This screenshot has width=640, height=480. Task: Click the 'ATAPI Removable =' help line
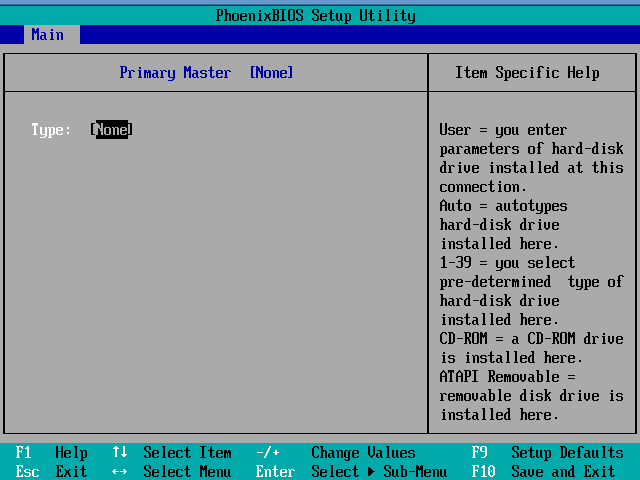(507, 376)
